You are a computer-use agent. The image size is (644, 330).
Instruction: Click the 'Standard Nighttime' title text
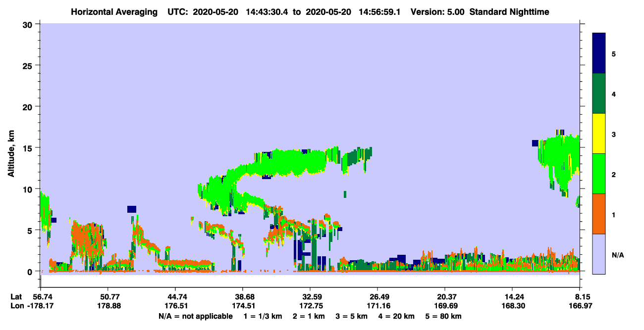point(509,12)
